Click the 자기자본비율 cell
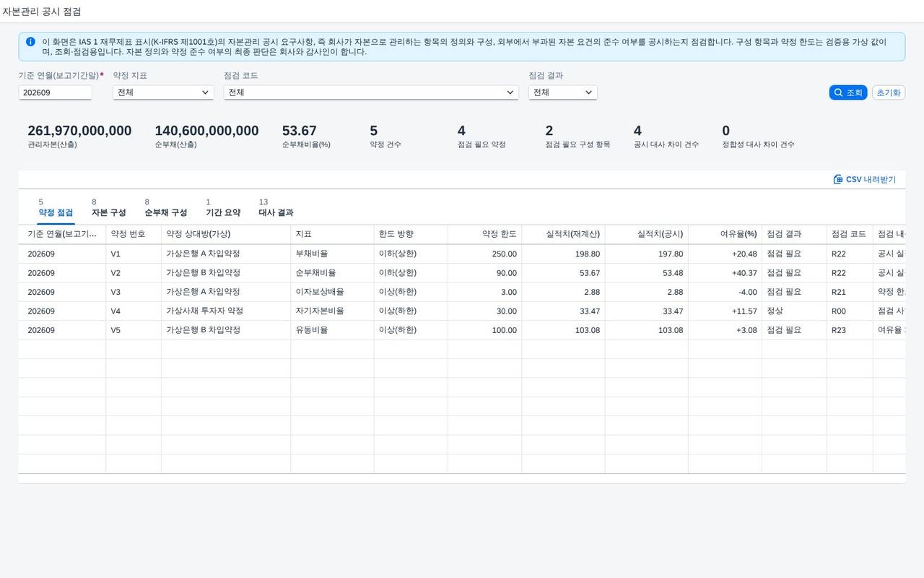Image resolution: width=924 pixels, height=578 pixels. (333, 311)
